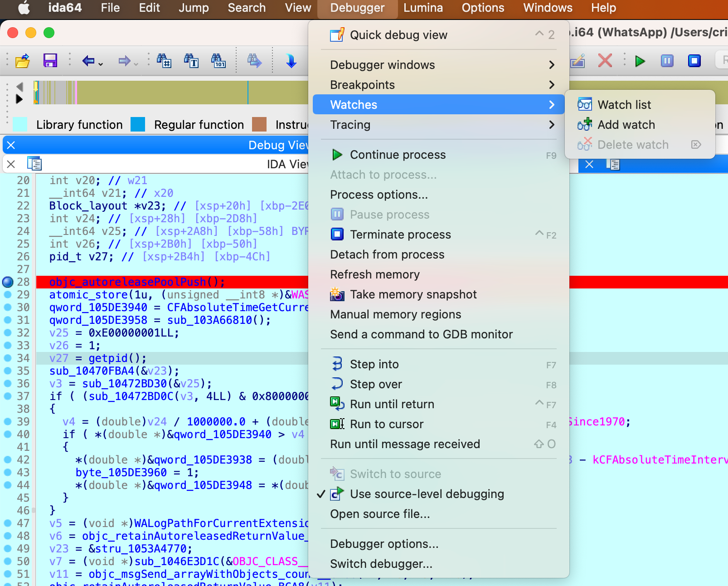Terminate process using the toolbar stop icon
The image size is (728, 586).
point(694,61)
